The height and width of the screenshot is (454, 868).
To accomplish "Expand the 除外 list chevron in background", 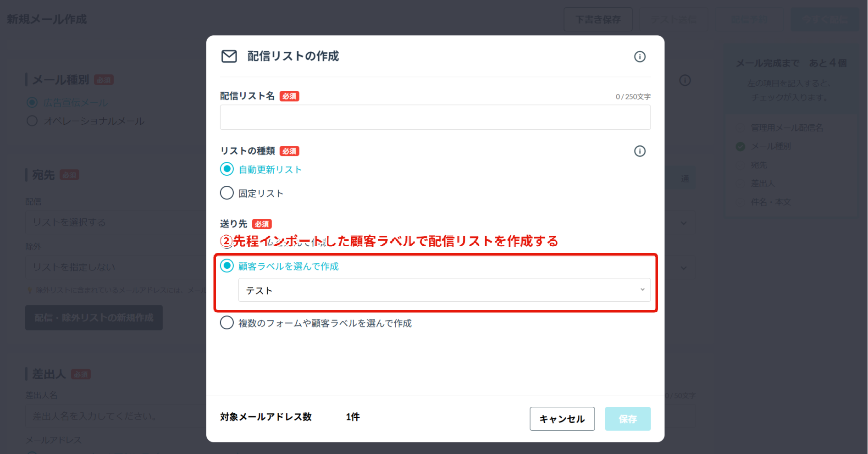I will [x=684, y=268].
